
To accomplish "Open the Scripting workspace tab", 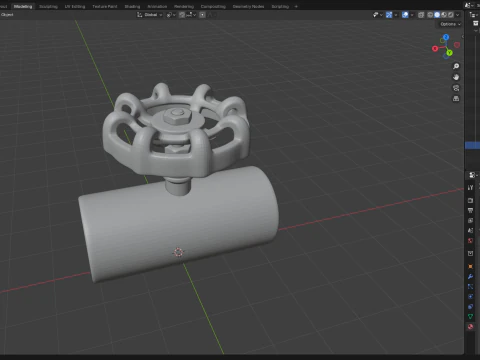I will coord(280,6).
